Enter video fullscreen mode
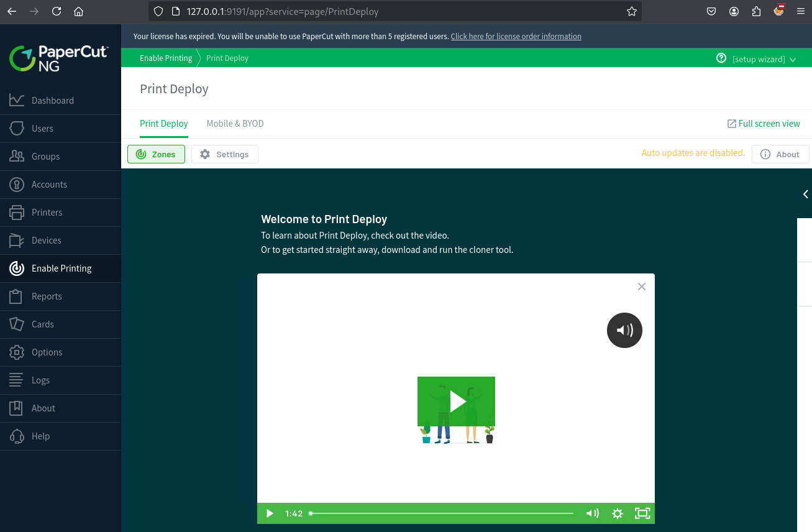812x532 pixels. [642, 513]
